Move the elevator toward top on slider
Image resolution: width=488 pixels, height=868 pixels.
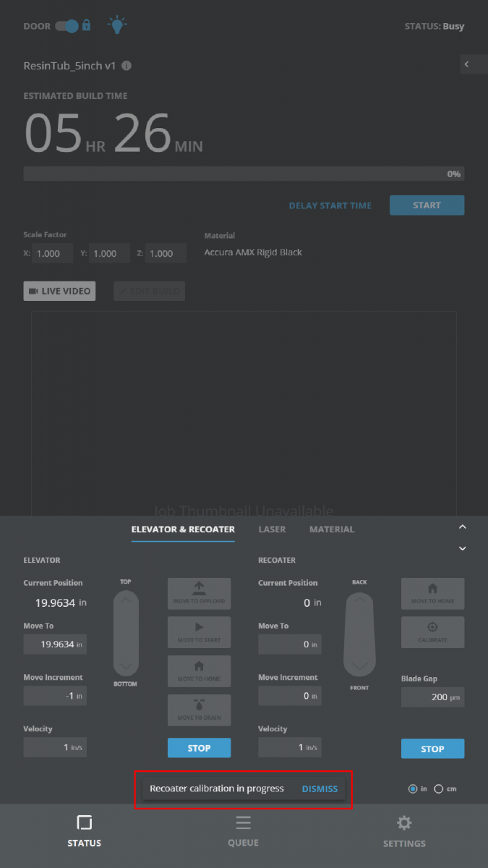tap(126, 602)
